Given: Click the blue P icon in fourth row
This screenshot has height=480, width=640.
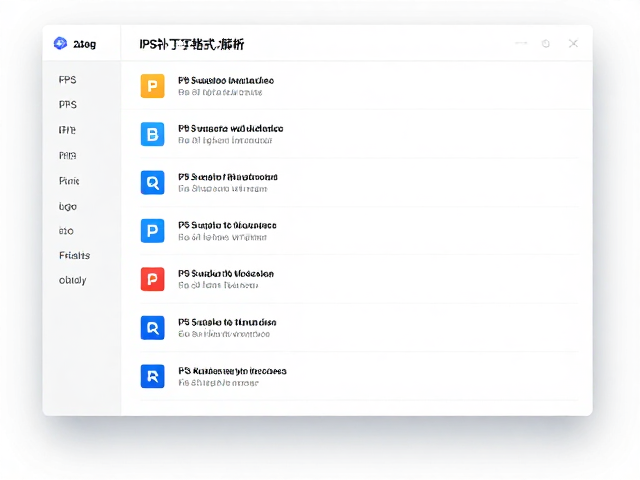Looking at the screenshot, I should click(152, 231).
